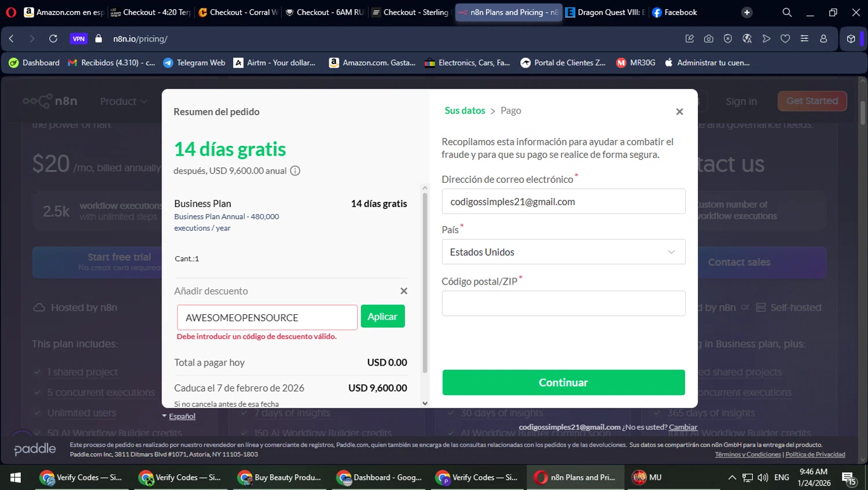The image size is (868, 490).
Task: Expand the Product menu on n8n page
Action: (124, 101)
